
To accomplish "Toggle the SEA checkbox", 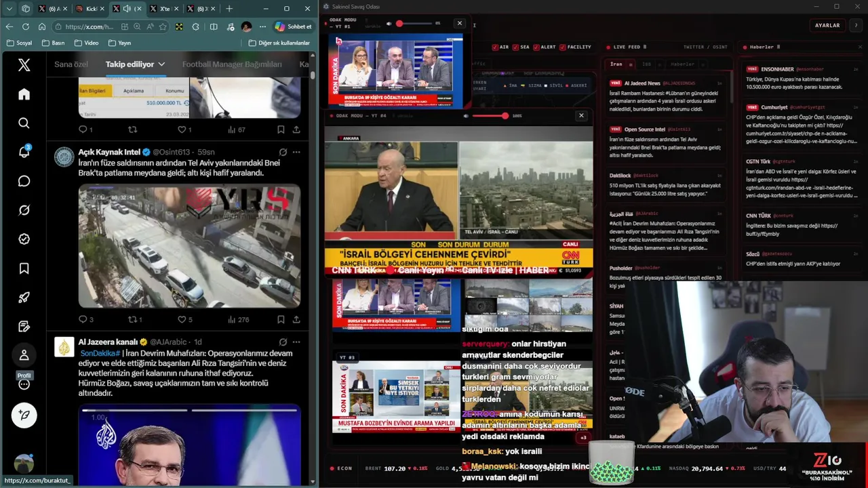I will 515,47.
